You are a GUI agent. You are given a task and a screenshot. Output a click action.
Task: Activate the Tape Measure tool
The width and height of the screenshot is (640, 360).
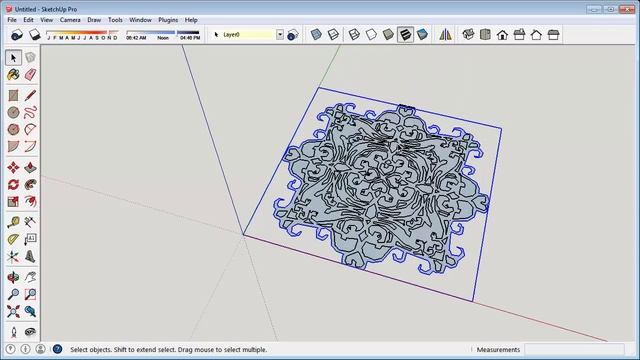(x=13, y=222)
